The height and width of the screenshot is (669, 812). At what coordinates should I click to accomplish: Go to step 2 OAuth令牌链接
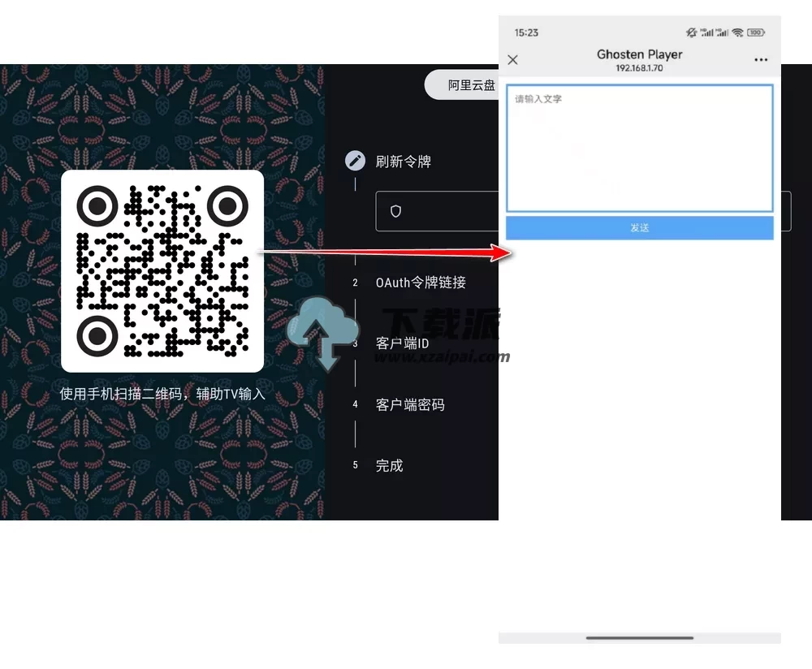(x=421, y=283)
